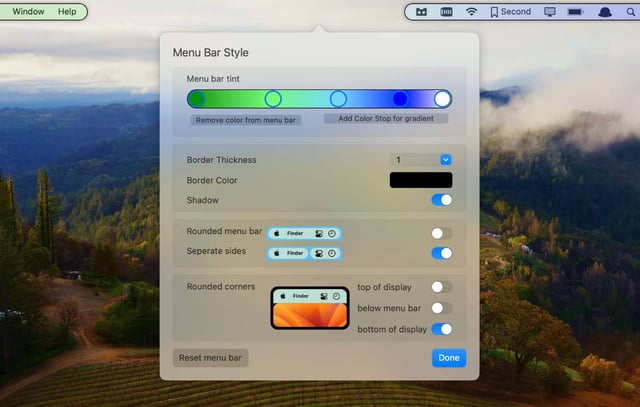
Task: Click the memory chip menu bar icon
Action: (x=446, y=12)
